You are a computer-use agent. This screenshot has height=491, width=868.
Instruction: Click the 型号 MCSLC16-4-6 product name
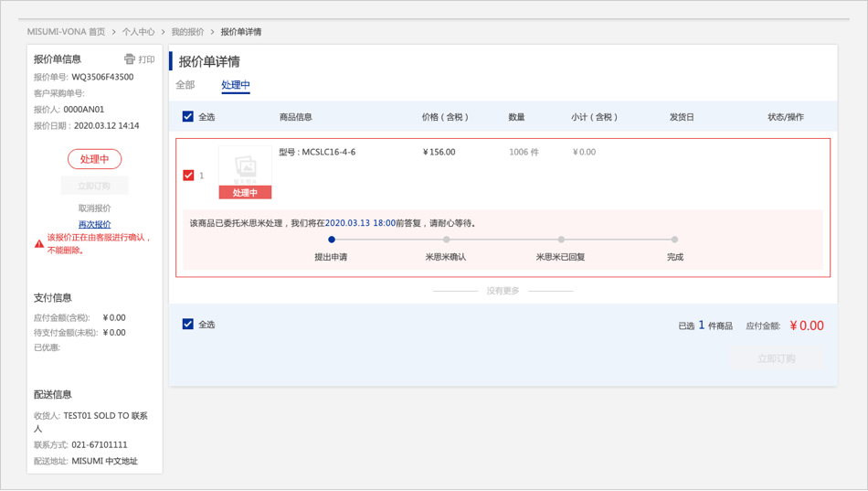[317, 152]
